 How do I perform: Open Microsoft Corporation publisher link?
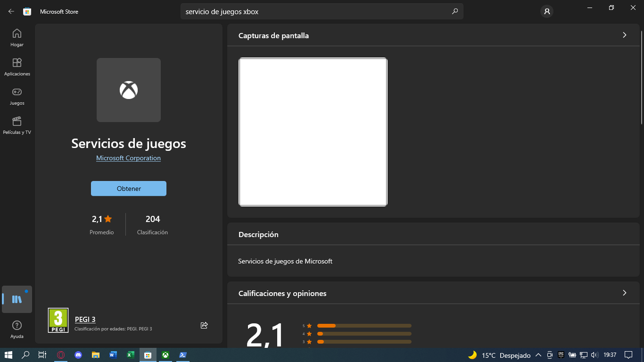point(128,158)
